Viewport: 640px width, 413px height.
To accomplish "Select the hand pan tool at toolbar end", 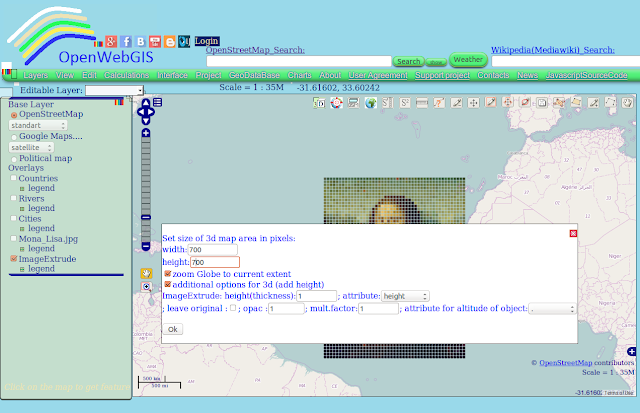I will point(628,103).
